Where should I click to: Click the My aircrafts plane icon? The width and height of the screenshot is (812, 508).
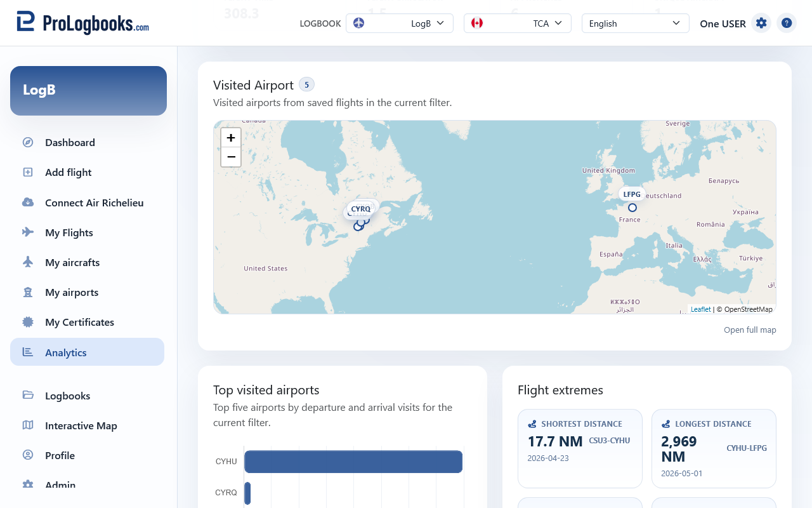point(28,262)
